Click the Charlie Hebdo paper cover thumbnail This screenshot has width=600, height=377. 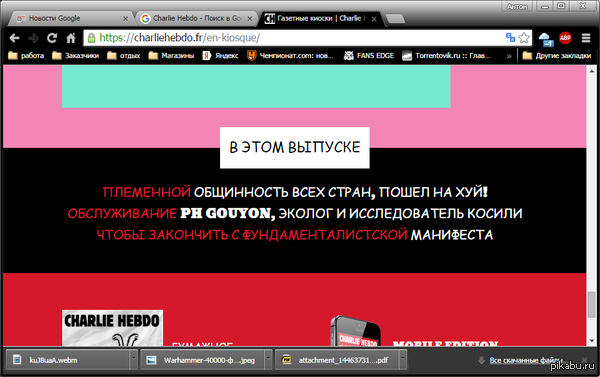click(x=112, y=328)
